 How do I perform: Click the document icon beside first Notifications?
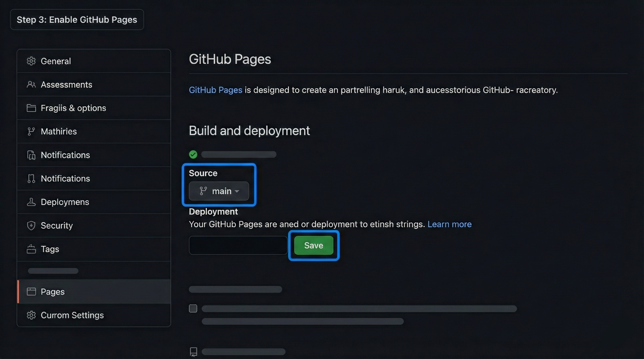pyautogui.click(x=31, y=155)
